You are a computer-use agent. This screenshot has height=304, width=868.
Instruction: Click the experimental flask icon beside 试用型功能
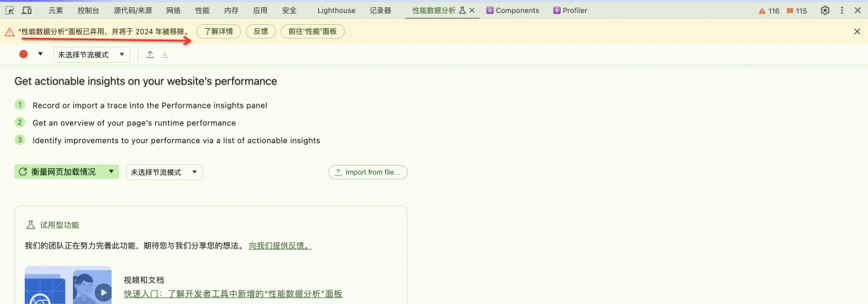coord(31,225)
